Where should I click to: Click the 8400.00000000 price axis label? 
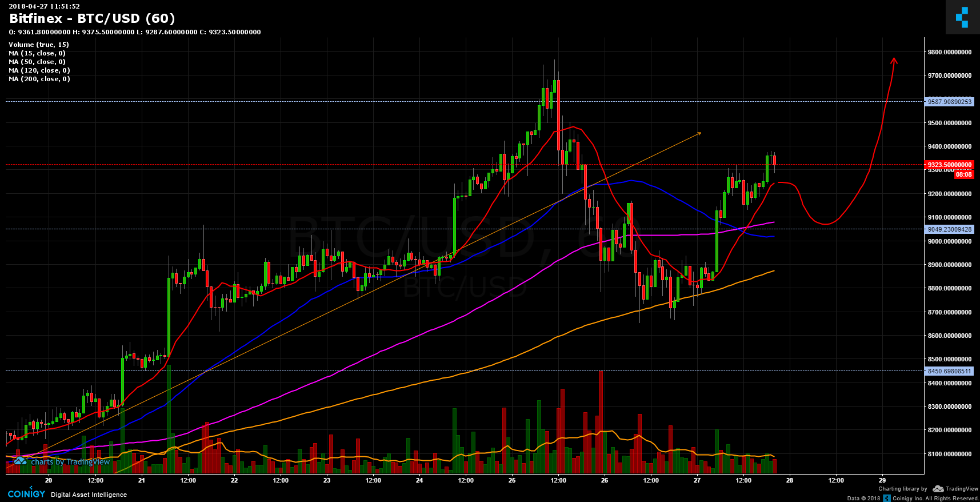pos(950,383)
